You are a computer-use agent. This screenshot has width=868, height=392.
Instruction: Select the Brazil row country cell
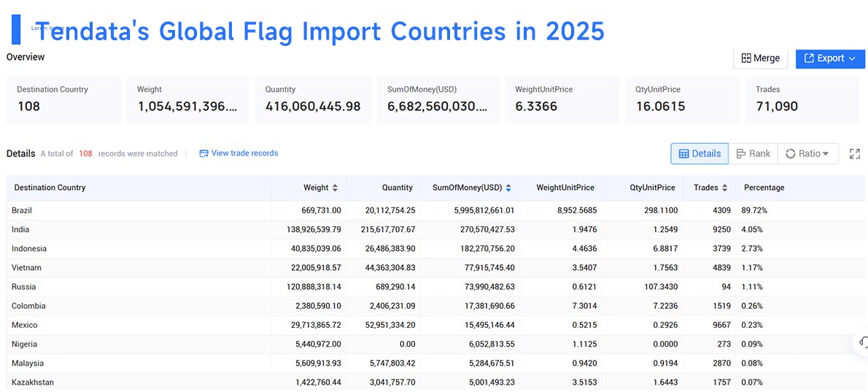click(139, 210)
